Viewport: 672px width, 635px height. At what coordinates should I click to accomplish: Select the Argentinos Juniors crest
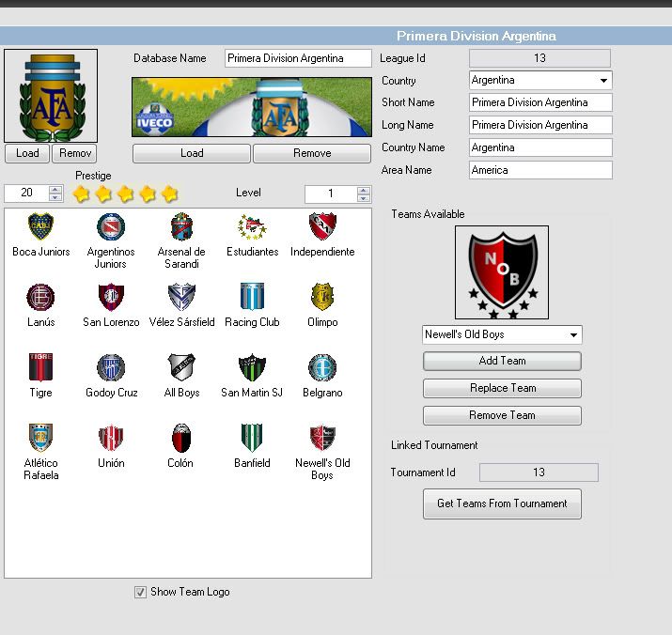(x=111, y=226)
